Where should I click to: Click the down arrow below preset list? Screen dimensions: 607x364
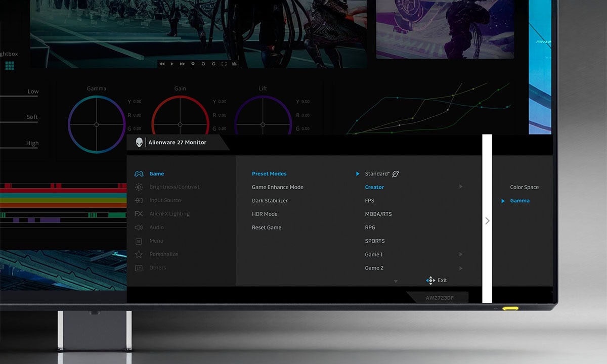coord(396,281)
